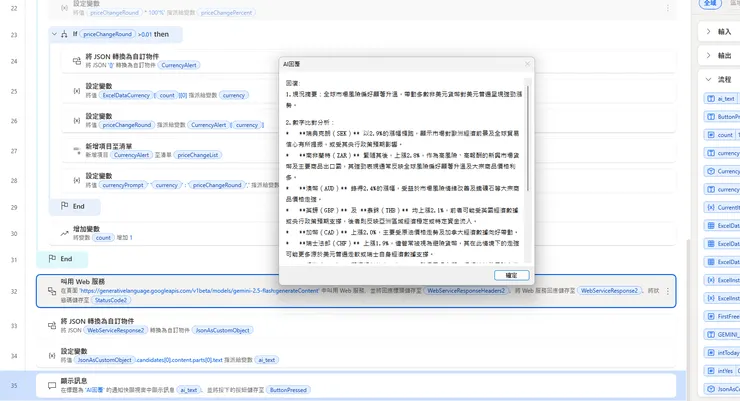Click the generativelanguage.googleapis.com URL on line 32
This screenshot has height=401, width=740.
199,291
